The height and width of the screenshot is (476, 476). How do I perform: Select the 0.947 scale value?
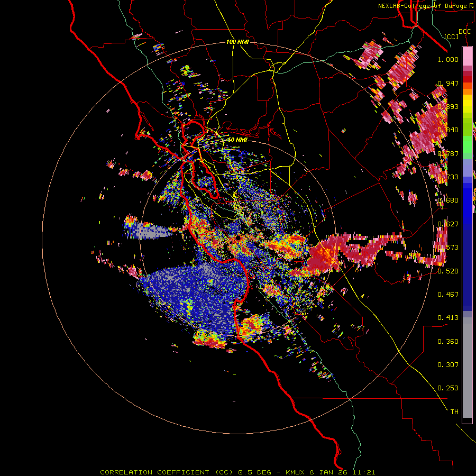click(x=448, y=83)
